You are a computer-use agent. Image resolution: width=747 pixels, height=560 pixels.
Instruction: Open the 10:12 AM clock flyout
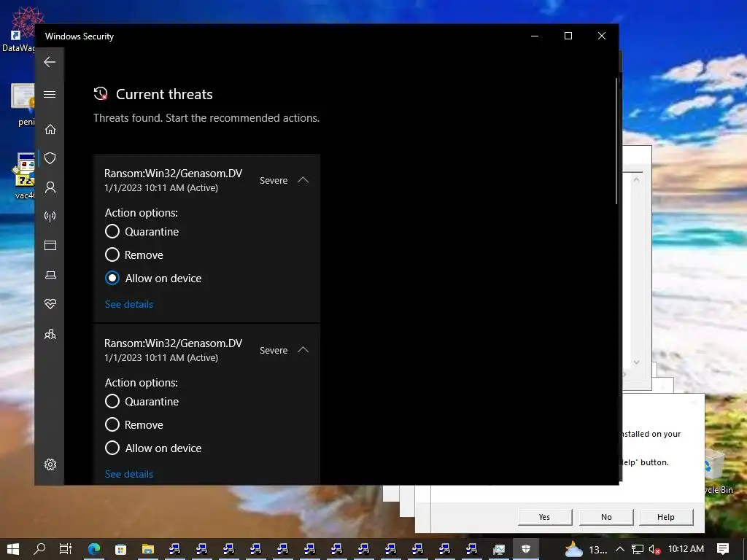click(x=686, y=549)
